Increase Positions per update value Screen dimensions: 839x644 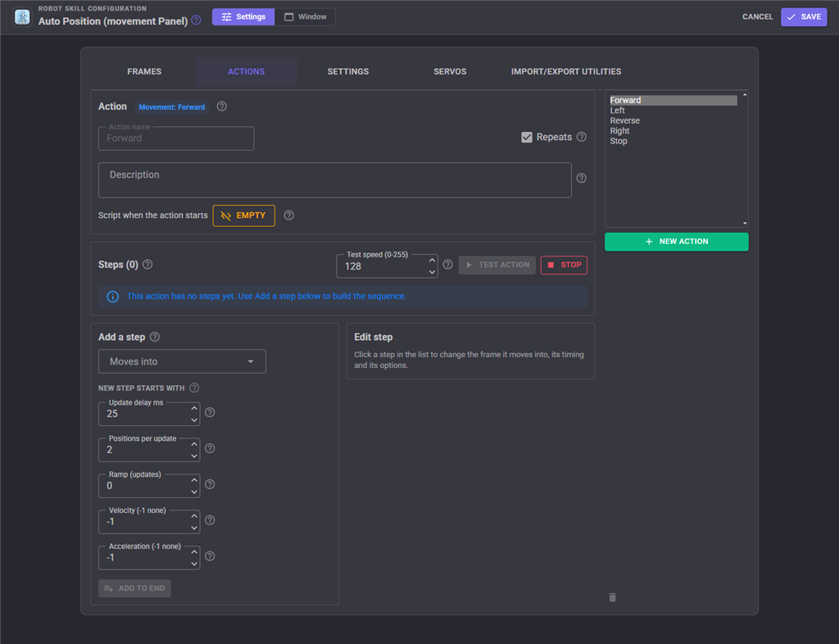(194, 444)
